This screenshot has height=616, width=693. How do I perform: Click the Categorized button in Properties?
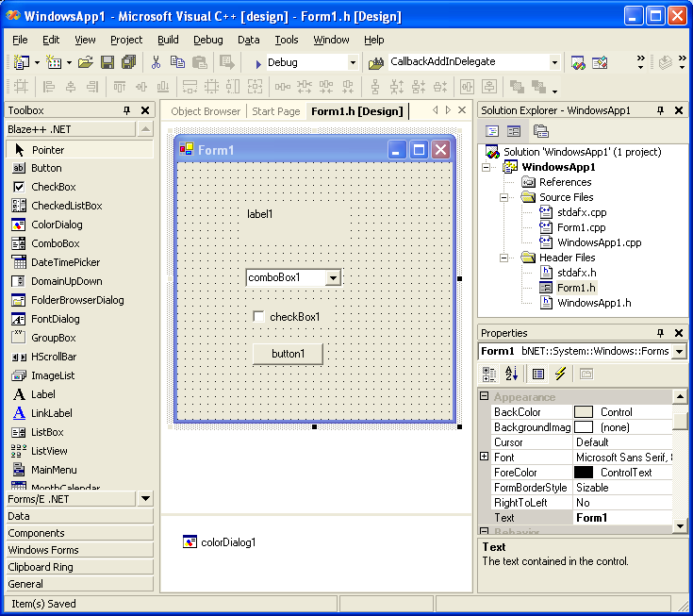tap(489, 375)
